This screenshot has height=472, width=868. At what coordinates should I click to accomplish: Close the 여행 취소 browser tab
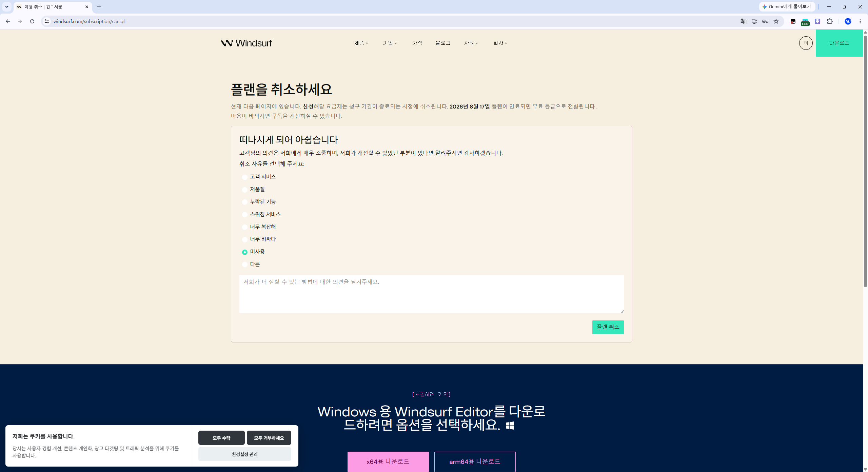coord(87,7)
